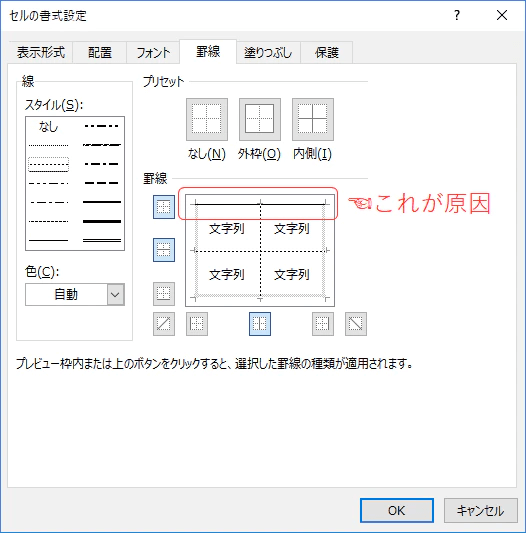Add diagonal down border line
This screenshot has width=526, height=533.
(x=356, y=324)
